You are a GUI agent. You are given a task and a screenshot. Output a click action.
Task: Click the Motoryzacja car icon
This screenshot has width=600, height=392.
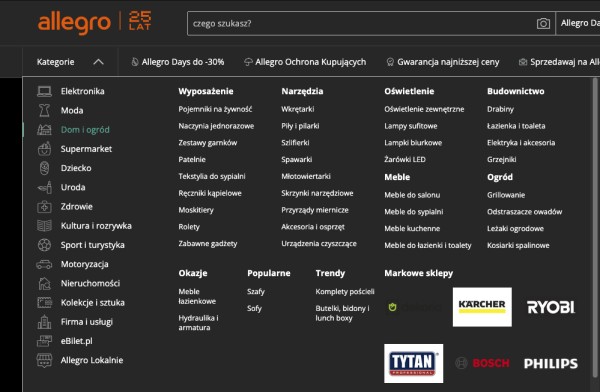(x=44, y=264)
